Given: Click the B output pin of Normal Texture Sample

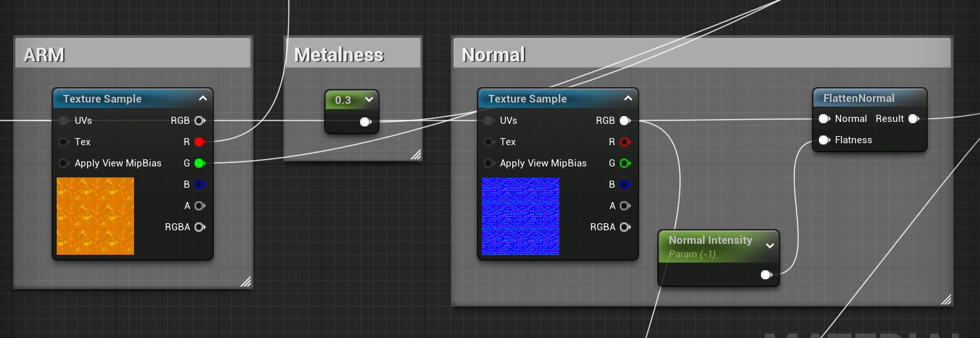Looking at the screenshot, I should (x=624, y=184).
